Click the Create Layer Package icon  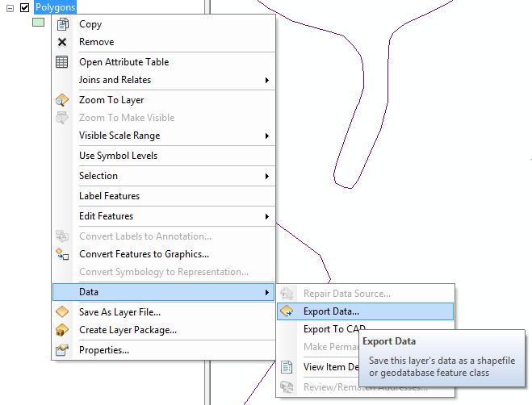click(x=62, y=330)
